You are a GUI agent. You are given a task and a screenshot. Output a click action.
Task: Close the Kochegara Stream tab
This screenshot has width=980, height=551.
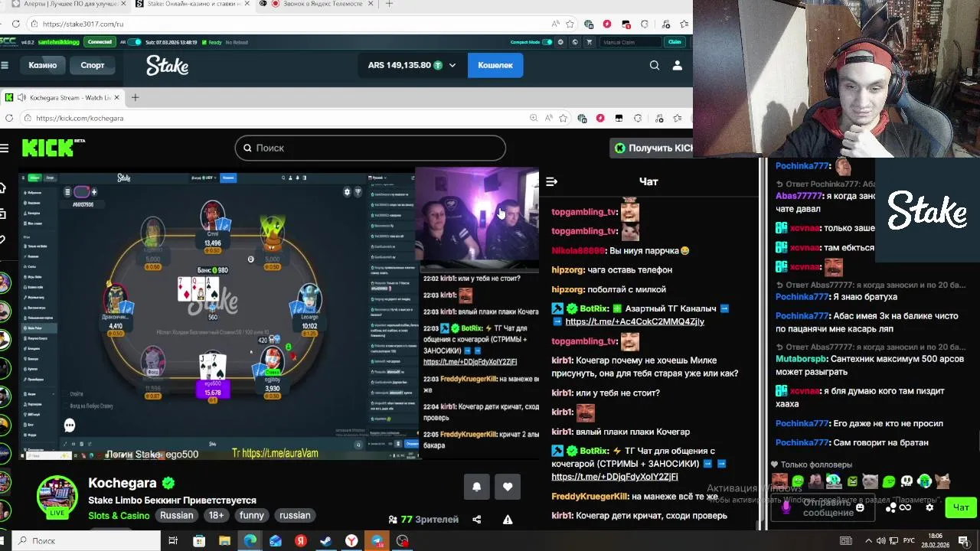pos(116,97)
